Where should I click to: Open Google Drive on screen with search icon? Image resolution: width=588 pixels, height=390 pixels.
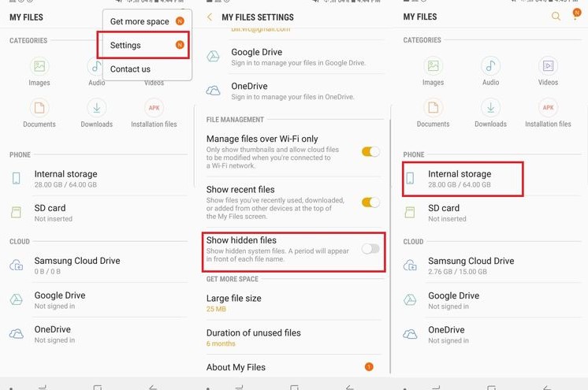click(x=491, y=300)
